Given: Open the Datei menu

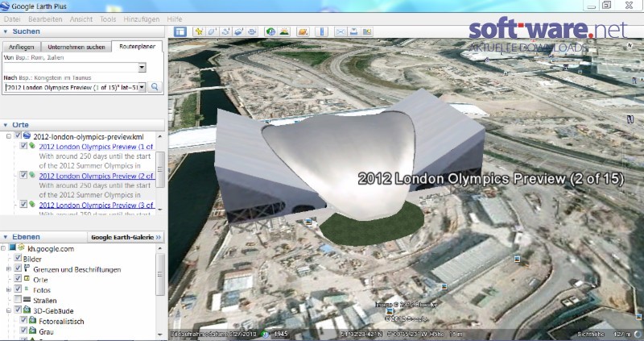Looking at the screenshot, I should coord(12,19).
